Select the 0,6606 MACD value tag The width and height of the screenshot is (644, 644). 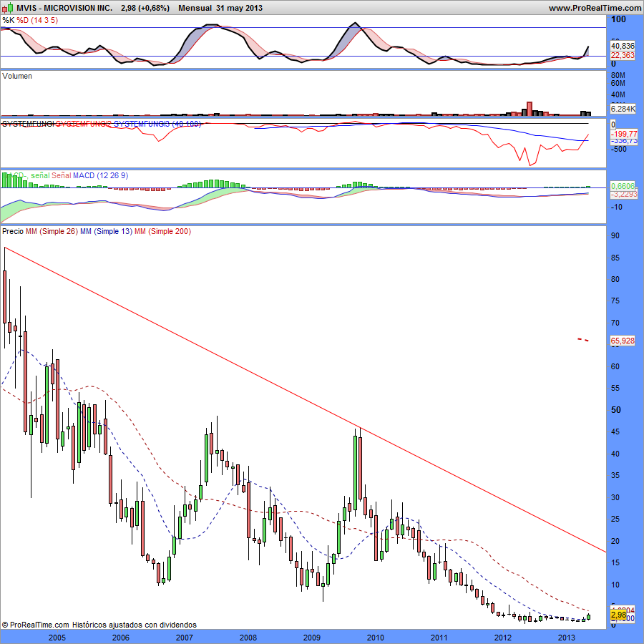pos(623,186)
